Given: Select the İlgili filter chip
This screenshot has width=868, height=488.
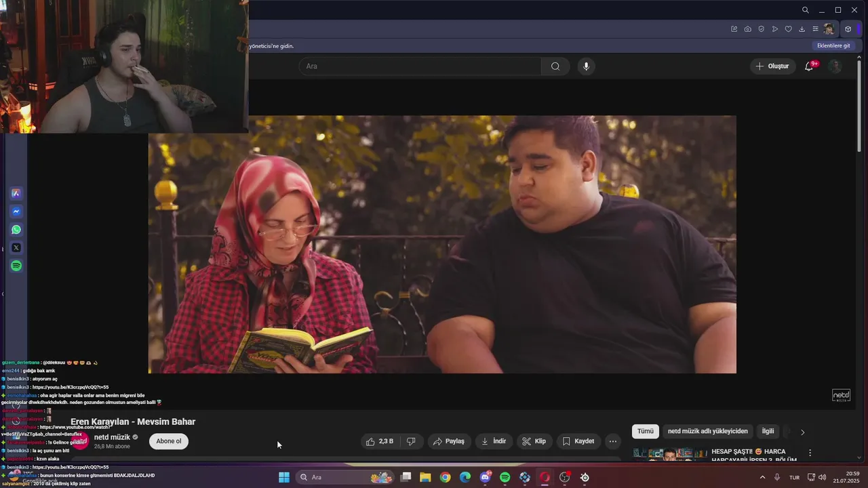Looking at the screenshot, I should 768,431.
